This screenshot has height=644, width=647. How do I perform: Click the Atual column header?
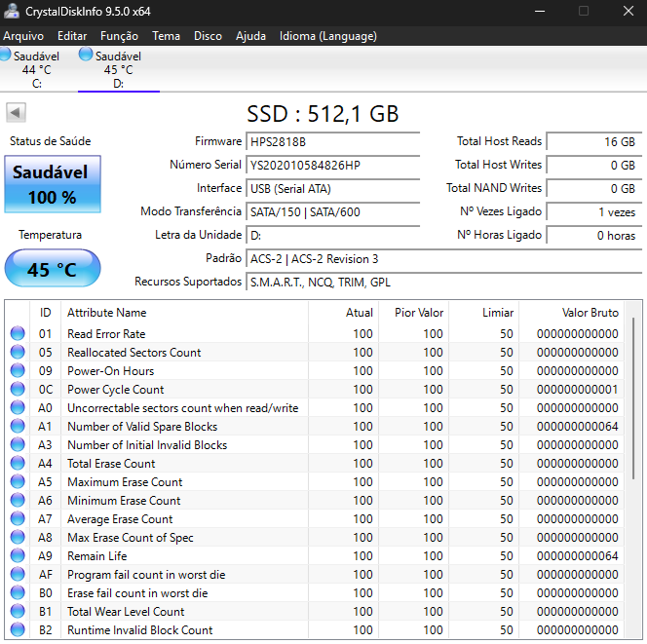pos(343,313)
